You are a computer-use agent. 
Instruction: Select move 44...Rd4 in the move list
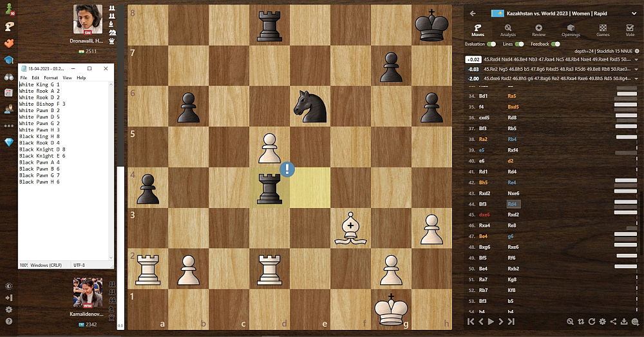513,204
